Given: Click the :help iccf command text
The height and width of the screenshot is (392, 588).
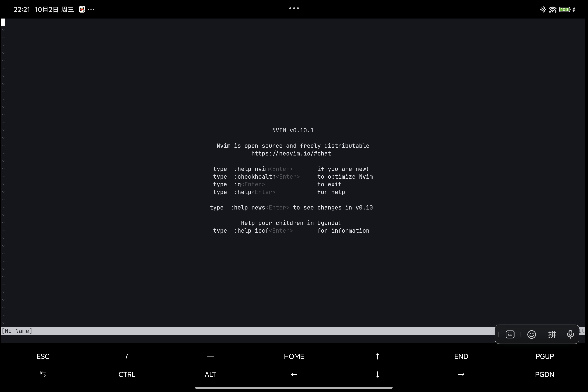Looking at the screenshot, I should [251, 231].
